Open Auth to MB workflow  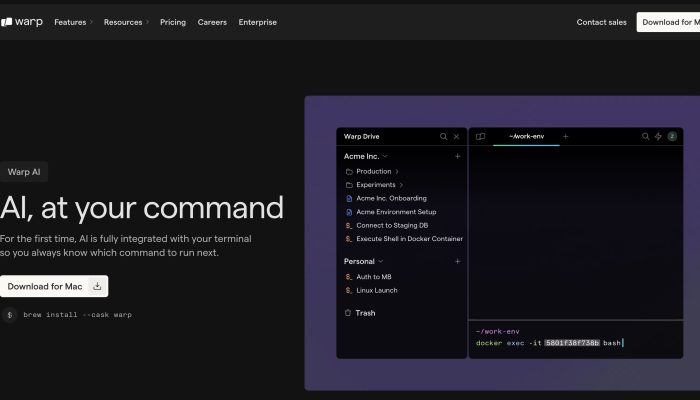pos(374,277)
